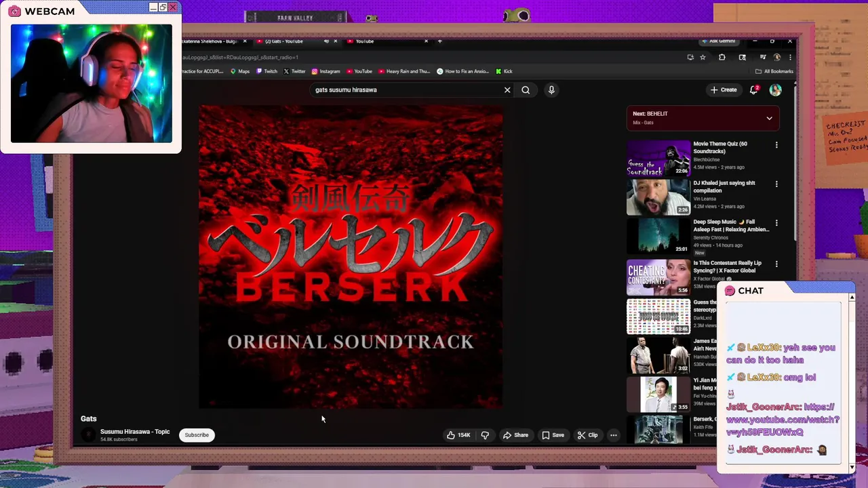
Task: Clip the Gats video
Action: click(x=587, y=435)
